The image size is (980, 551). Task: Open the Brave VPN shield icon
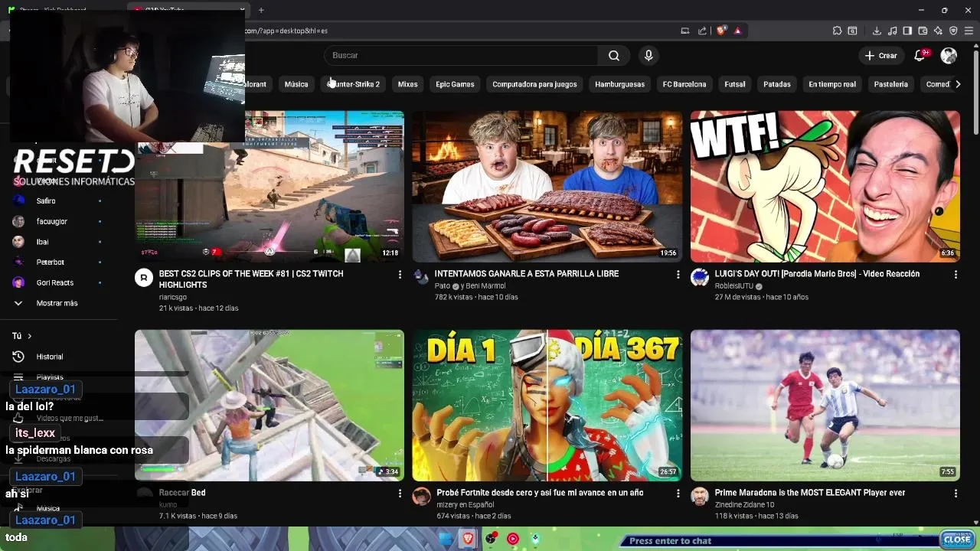(953, 31)
